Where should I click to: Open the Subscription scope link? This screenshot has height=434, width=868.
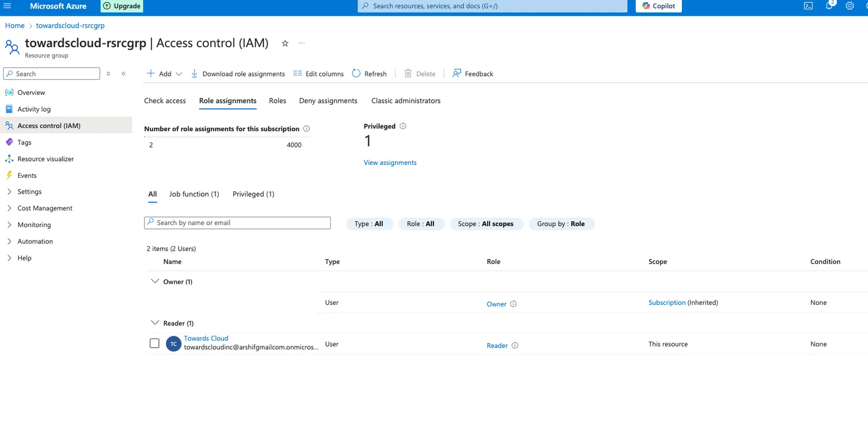coord(667,303)
